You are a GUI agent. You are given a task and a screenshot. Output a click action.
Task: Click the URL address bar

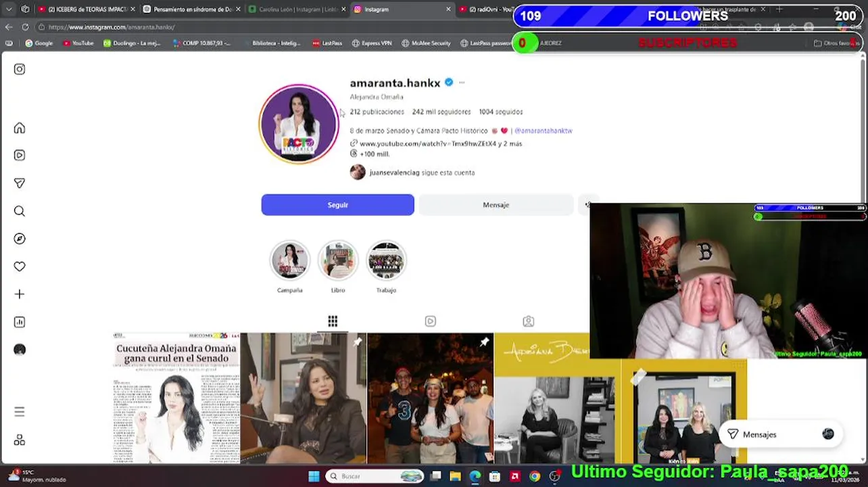coord(270,27)
